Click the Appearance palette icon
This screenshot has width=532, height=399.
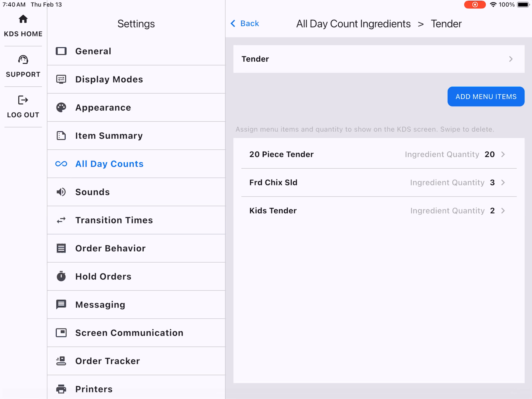(x=61, y=107)
